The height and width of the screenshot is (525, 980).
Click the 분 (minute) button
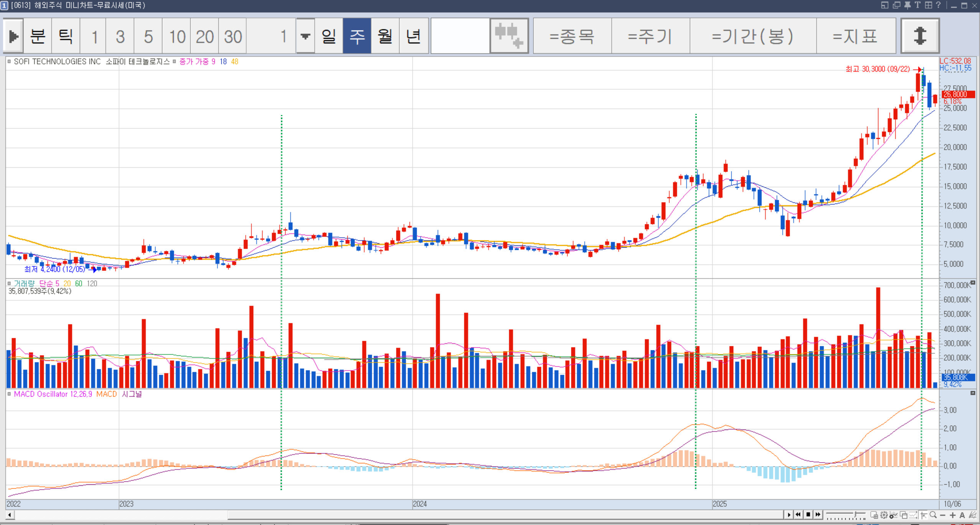(x=38, y=36)
